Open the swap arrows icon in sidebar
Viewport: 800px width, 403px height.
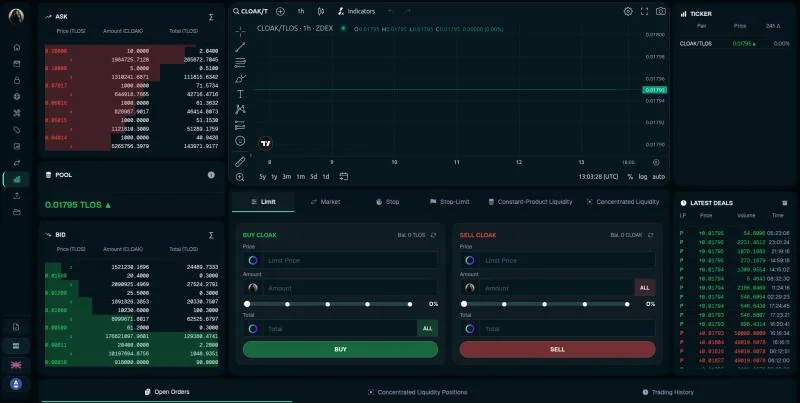(x=17, y=163)
